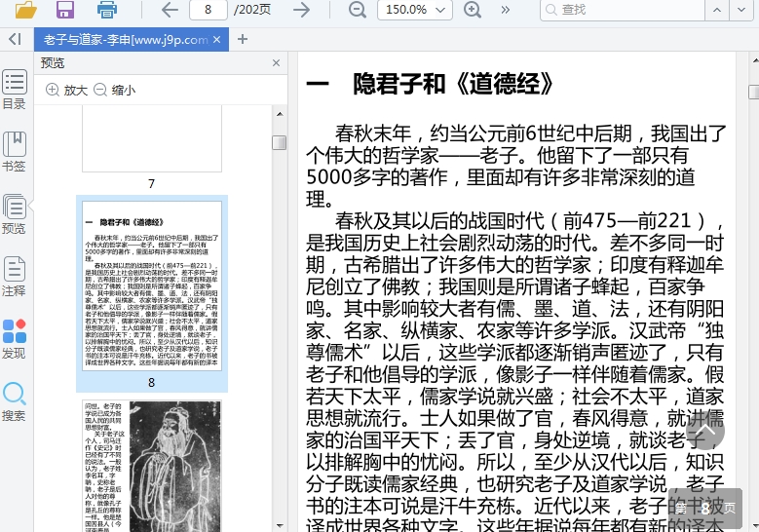Go to previous page with left arrow
Image resolution: width=759 pixels, height=532 pixels.
coord(170,10)
